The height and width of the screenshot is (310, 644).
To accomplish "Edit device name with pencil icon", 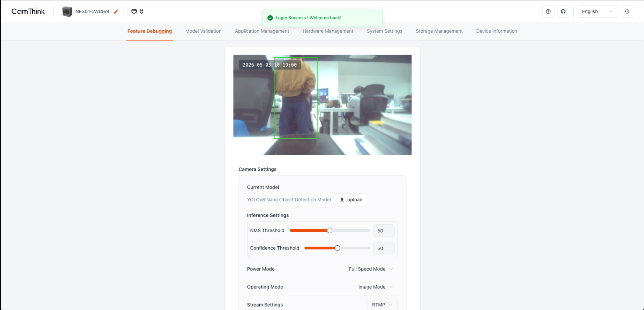I will tap(116, 12).
